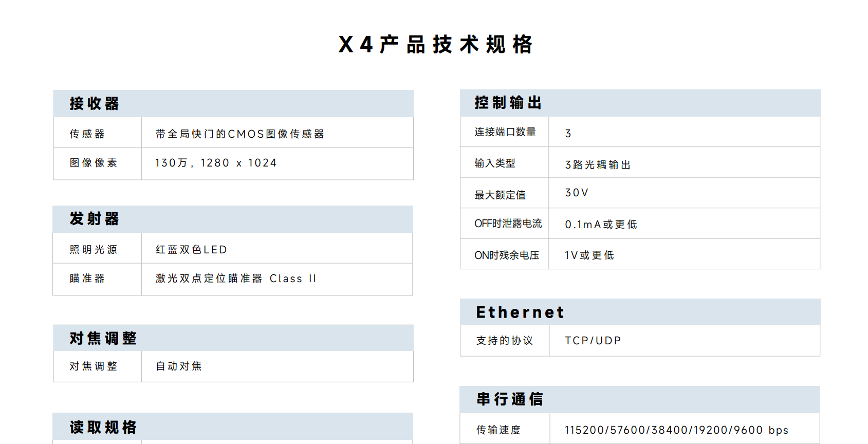Select the 3路光耦输出 value
Image resolution: width=868 pixels, height=444 pixels.
click(598, 165)
